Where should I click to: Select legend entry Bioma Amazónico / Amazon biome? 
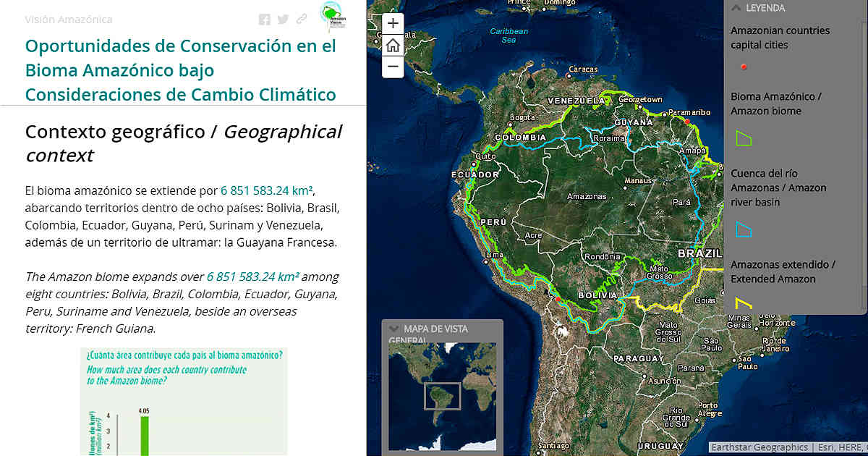click(775, 104)
